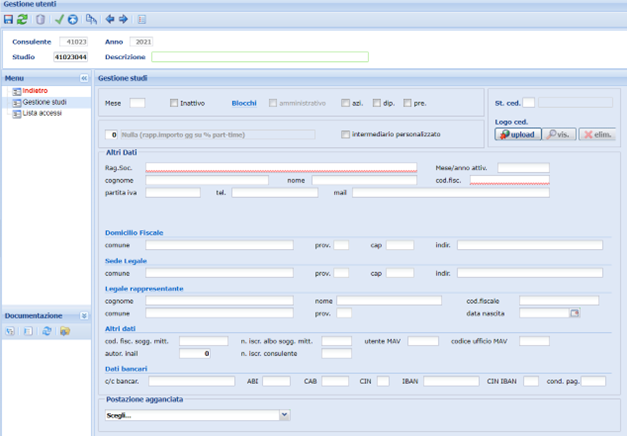Screen dimensions: 627x436
Task: Click the trash bin delete icon
Action: pyautogui.click(x=40, y=19)
